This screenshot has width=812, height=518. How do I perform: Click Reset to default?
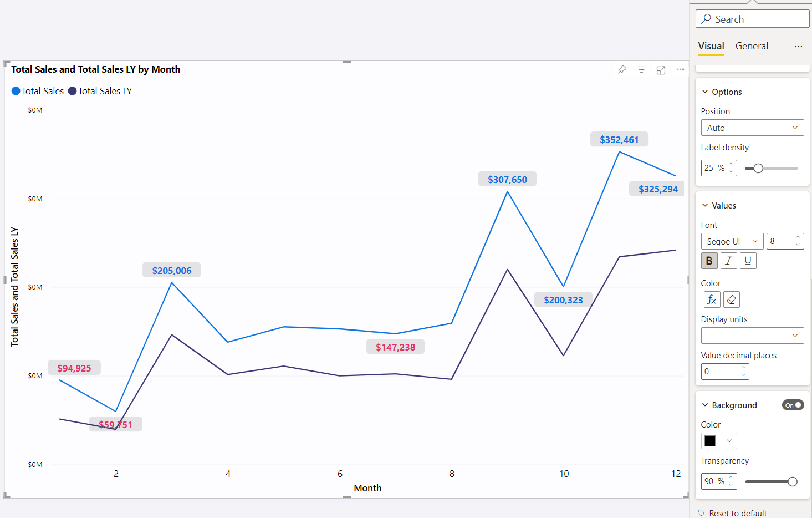[x=737, y=514]
